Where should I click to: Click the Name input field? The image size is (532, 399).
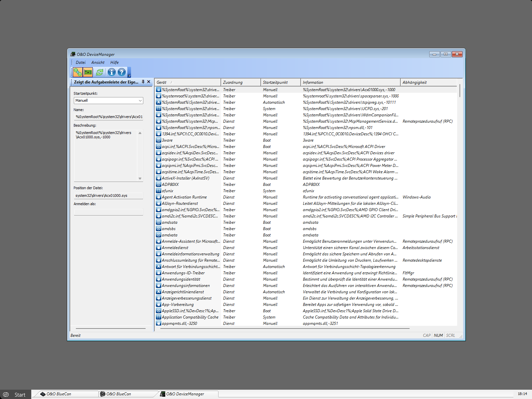108,117
